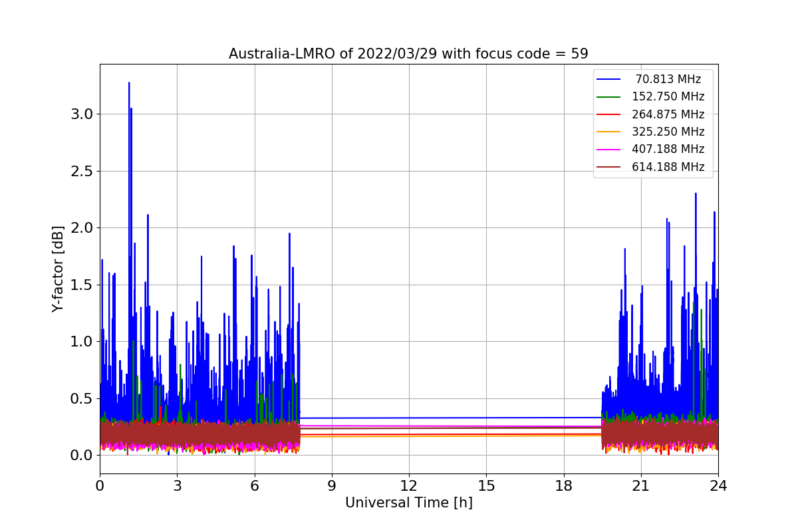
Task: Click the Y-factor [dB] axis label
Action: 59,269
